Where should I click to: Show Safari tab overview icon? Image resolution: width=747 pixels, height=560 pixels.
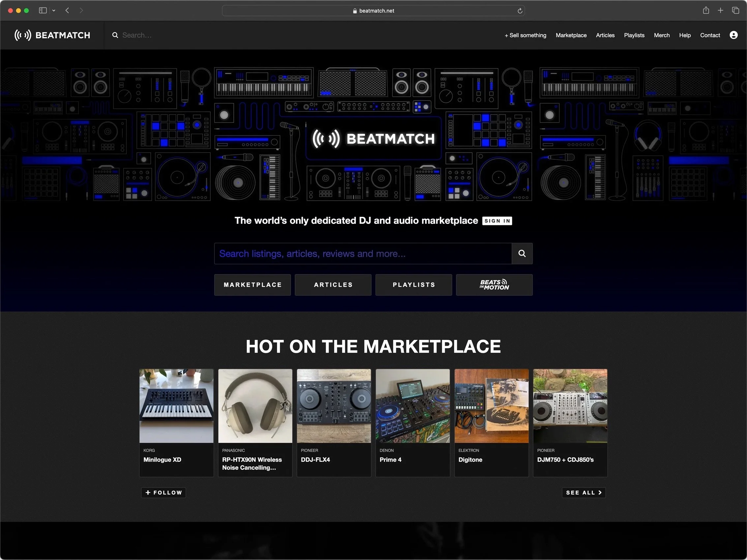(735, 11)
